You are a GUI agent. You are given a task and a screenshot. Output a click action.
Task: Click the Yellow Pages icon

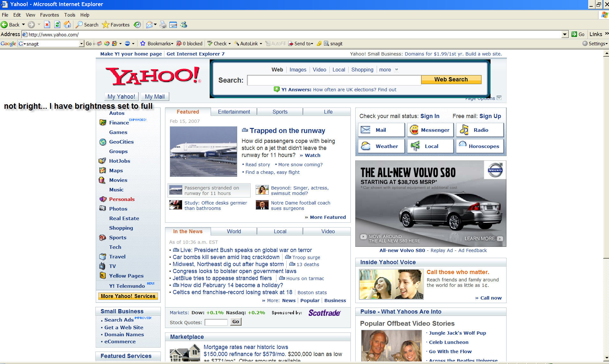(x=102, y=276)
